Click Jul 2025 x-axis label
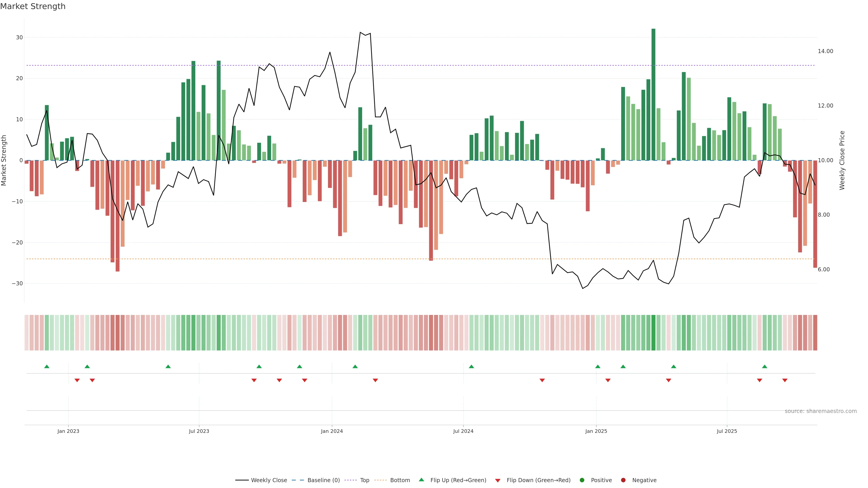The width and height of the screenshot is (868, 488). (727, 431)
